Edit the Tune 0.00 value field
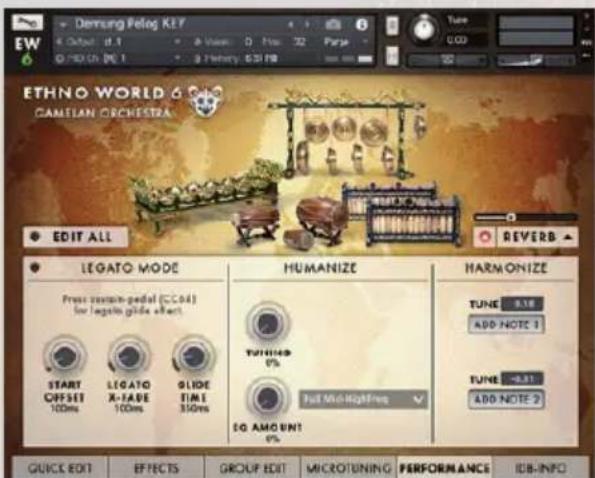 click(x=456, y=40)
